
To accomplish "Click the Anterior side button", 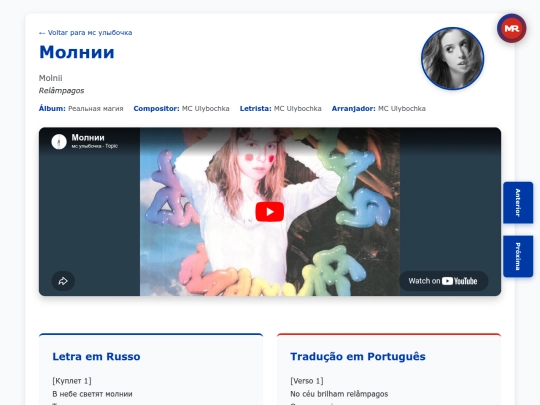I will coord(518,203).
